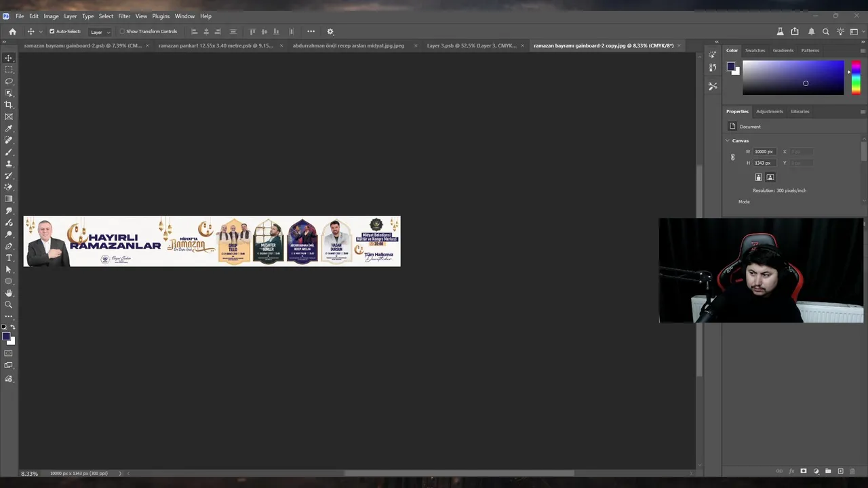
Task: Open the Move tool preset picker arrow
Action: pos(41,31)
